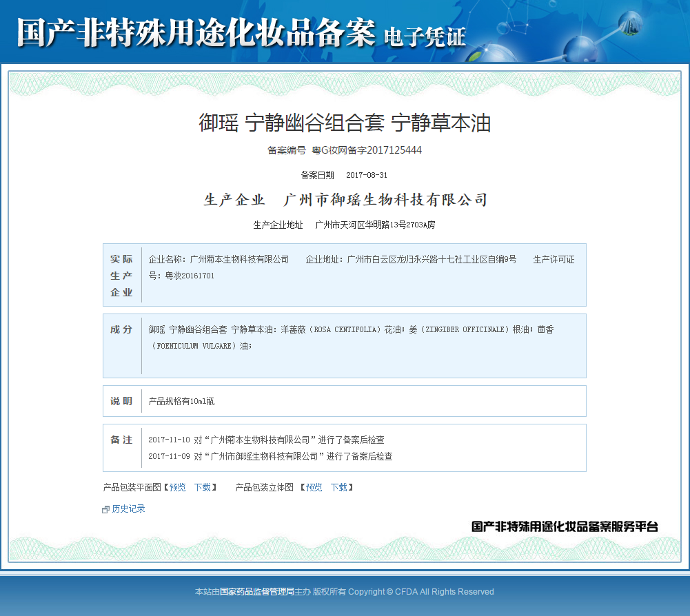Screen dimensions: 690x616
Task: Click 国家药品监督管理局 in the footer
Action: pyautogui.click(x=257, y=591)
